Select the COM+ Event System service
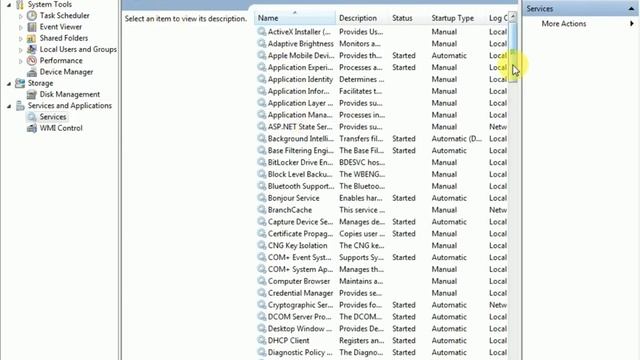Image resolution: width=640 pixels, height=360 pixels. 382,257
